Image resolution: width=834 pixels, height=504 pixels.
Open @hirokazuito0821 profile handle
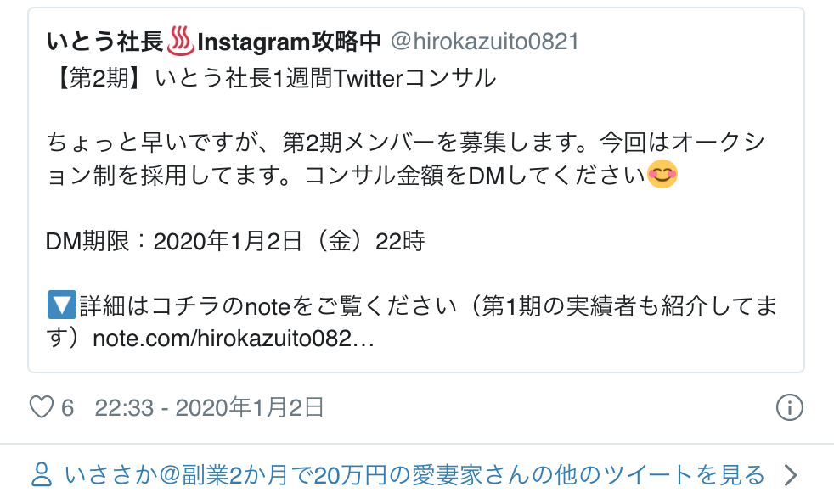(485, 42)
